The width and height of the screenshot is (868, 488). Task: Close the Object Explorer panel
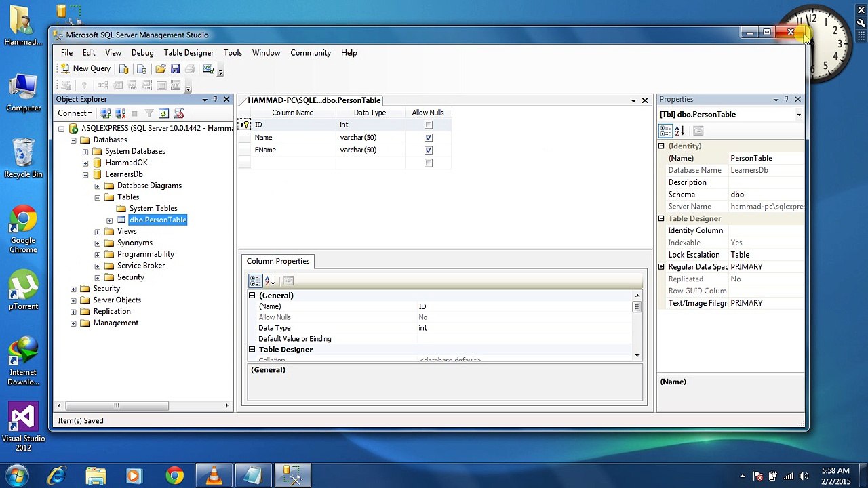tap(226, 100)
